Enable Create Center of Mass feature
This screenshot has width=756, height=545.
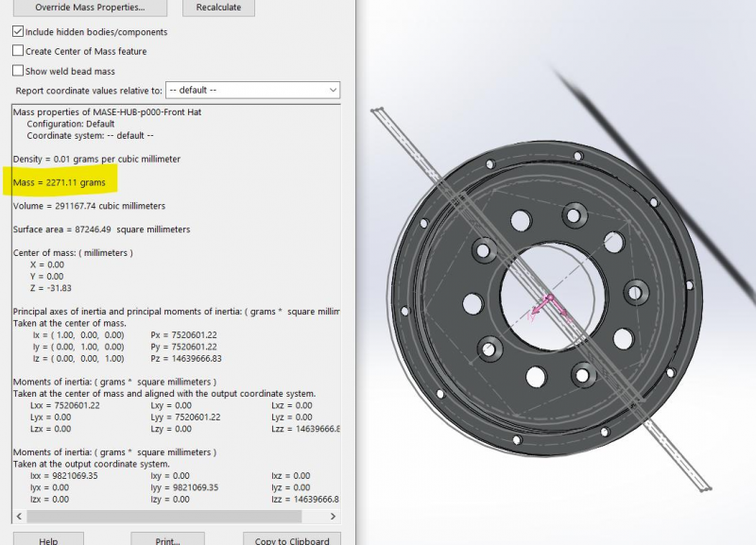click(x=18, y=51)
